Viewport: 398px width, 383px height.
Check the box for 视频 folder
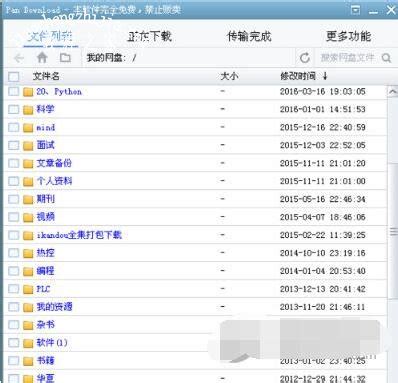click(14, 217)
